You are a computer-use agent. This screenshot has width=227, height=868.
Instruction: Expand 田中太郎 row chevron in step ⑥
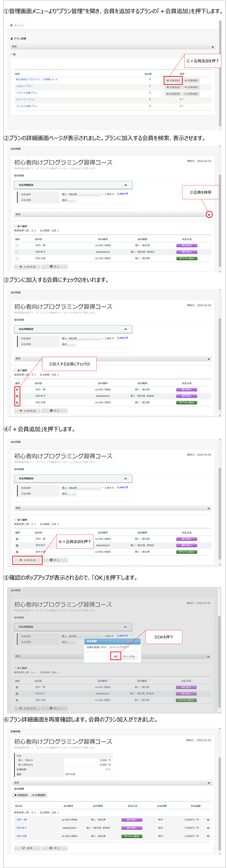tap(208, 836)
